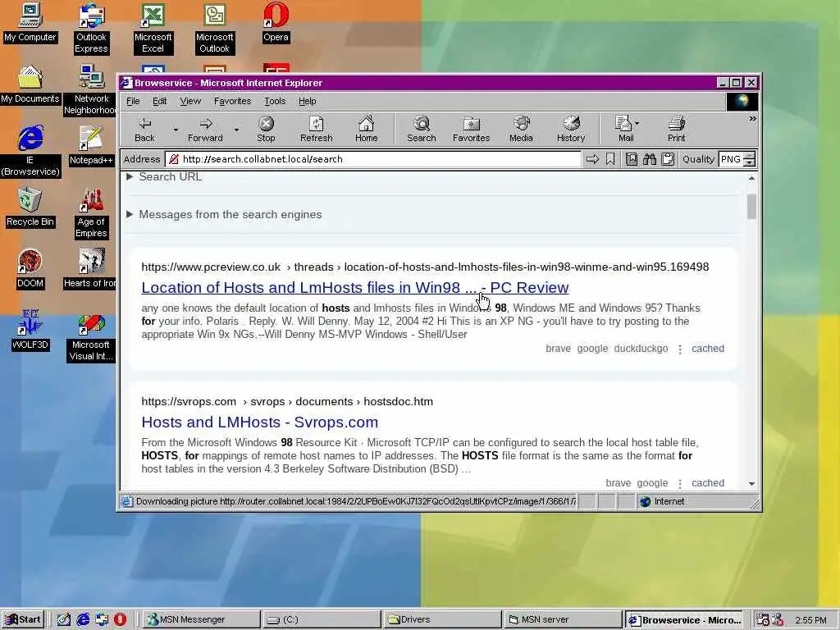Click the Start button
Viewport: 840px width, 630px height.
click(23, 619)
